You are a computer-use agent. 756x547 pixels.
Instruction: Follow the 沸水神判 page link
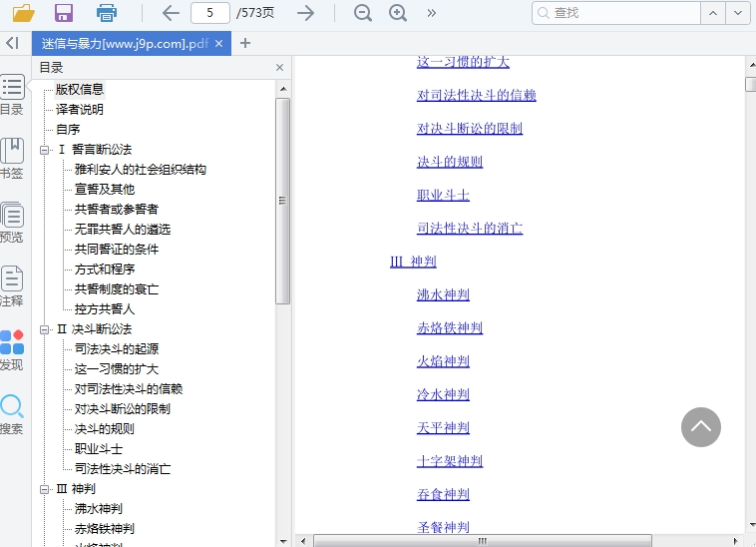(x=443, y=295)
